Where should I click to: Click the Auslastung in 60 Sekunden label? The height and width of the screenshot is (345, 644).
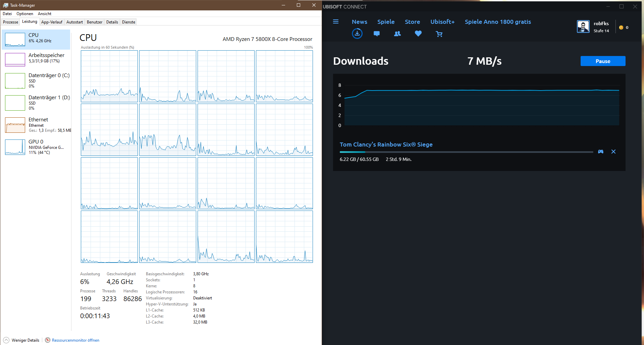[x=107, y=47]
